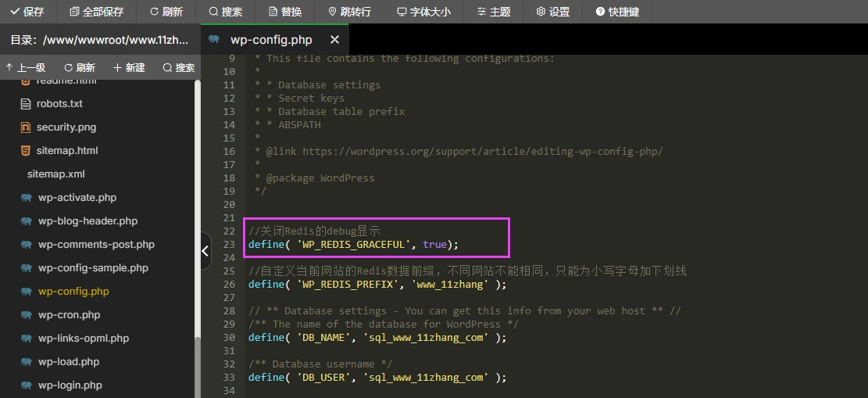Click the question mark icon of 快捷键
Viewport: 868px width, 398px height.
(600, 12)
